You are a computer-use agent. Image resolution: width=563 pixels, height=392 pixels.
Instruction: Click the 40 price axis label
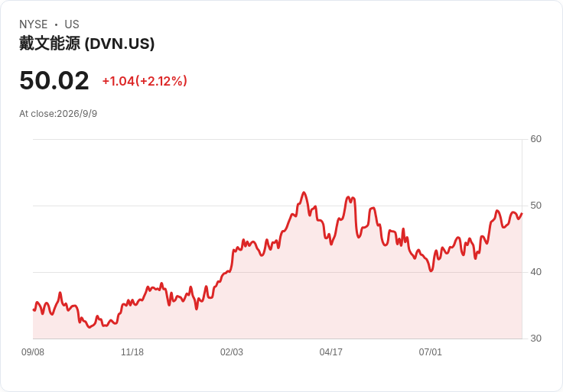[x=535, y=272]
